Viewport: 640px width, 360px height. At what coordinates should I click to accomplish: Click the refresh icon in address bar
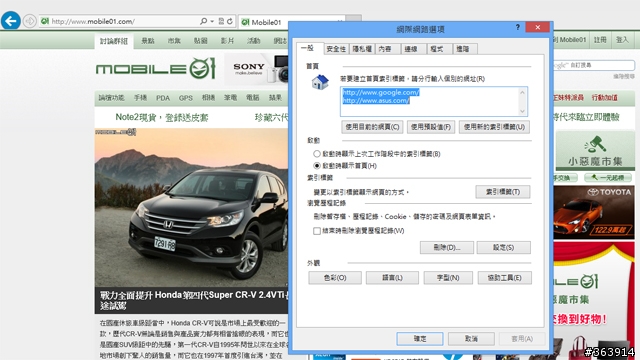point(230,21)
